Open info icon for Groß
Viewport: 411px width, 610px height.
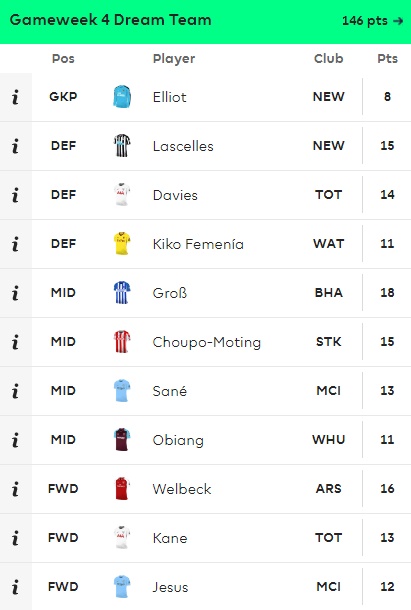tap(15, 293)
